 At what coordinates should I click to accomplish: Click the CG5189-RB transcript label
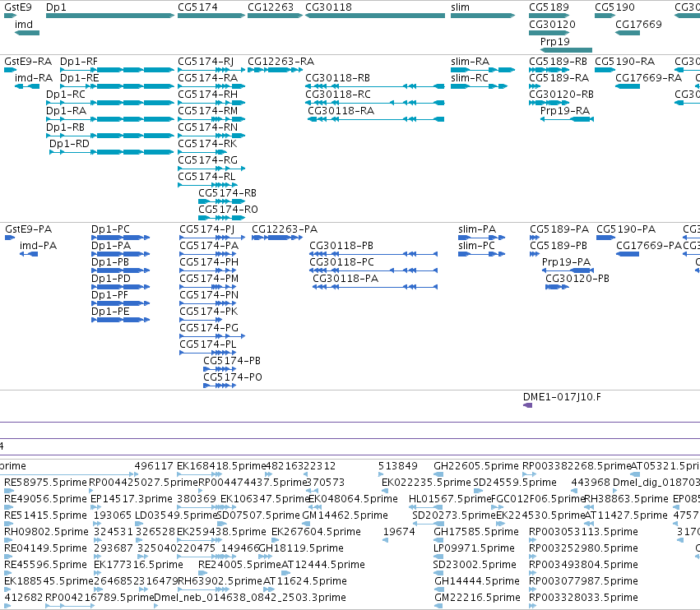click(558, 61)
